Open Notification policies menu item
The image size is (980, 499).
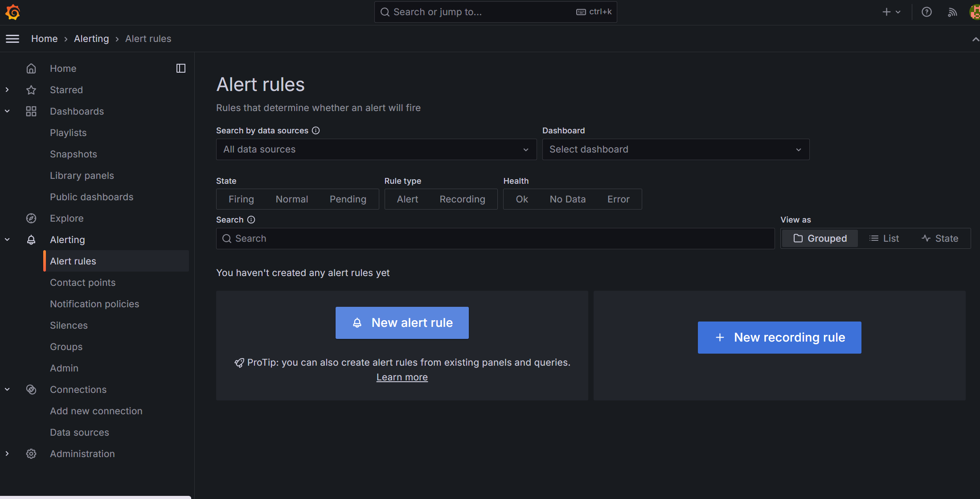pos(94,304)
